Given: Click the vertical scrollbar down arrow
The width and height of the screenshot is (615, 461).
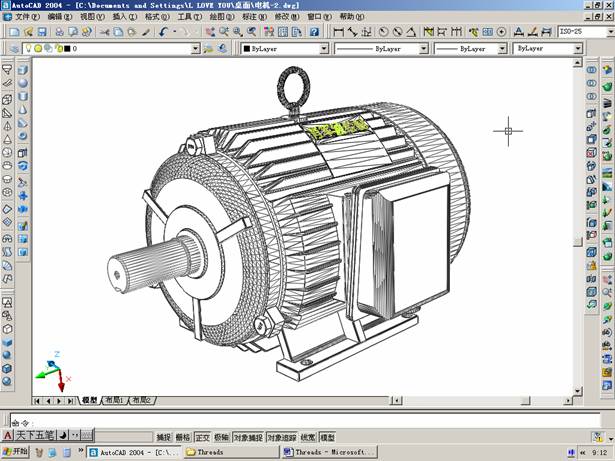Looking at the screenshot, I should point(577,391).
